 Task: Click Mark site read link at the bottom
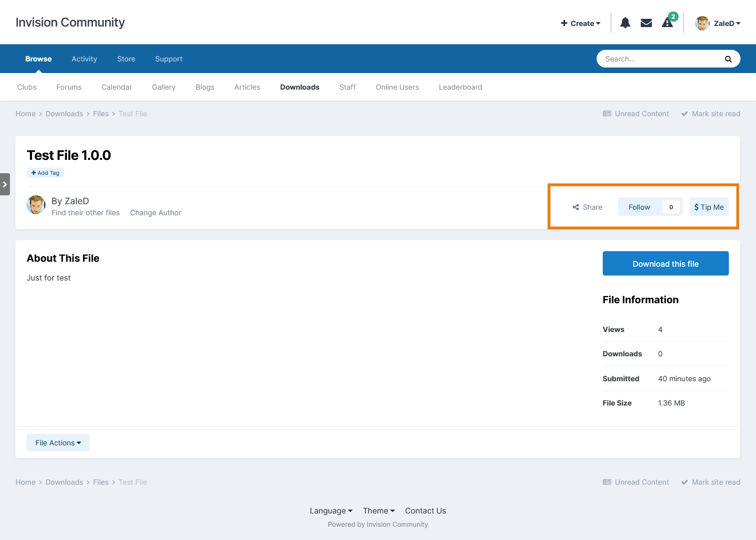pyautogui.click(x=711, y=482)
